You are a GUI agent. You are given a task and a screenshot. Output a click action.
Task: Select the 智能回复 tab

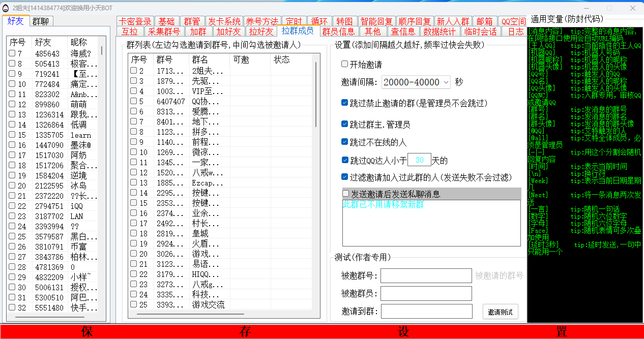click(376, 21)
